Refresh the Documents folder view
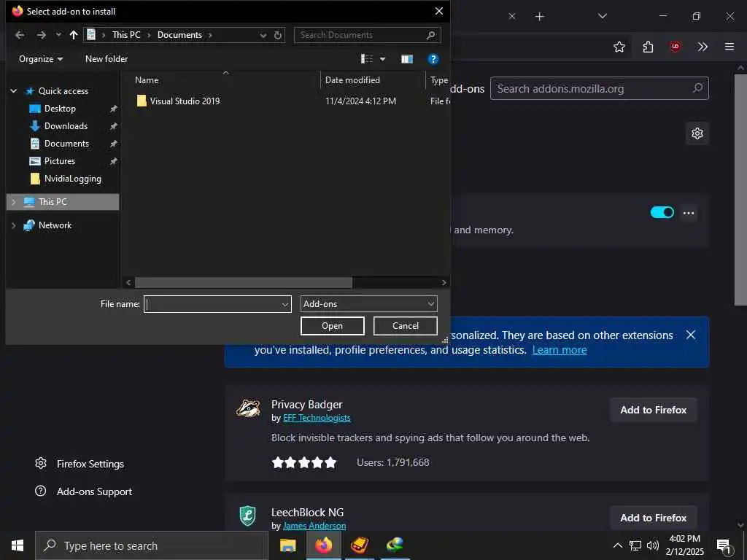Viewport: 747px width, 560px height. [x=278, y=35]
